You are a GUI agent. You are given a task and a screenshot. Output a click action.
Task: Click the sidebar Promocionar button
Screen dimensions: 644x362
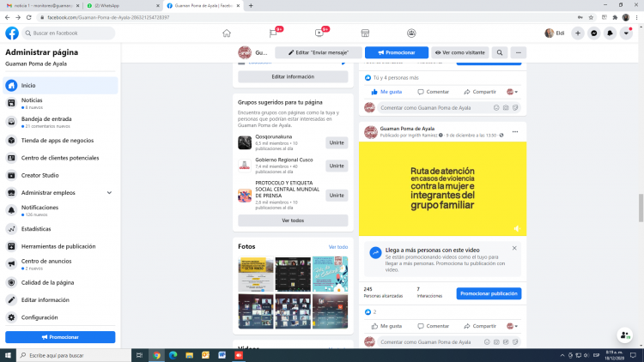60,337
